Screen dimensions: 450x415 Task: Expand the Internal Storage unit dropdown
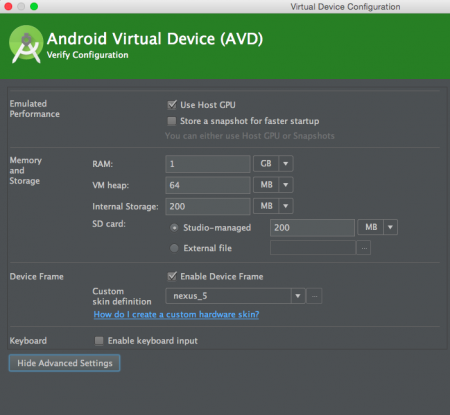273,206
